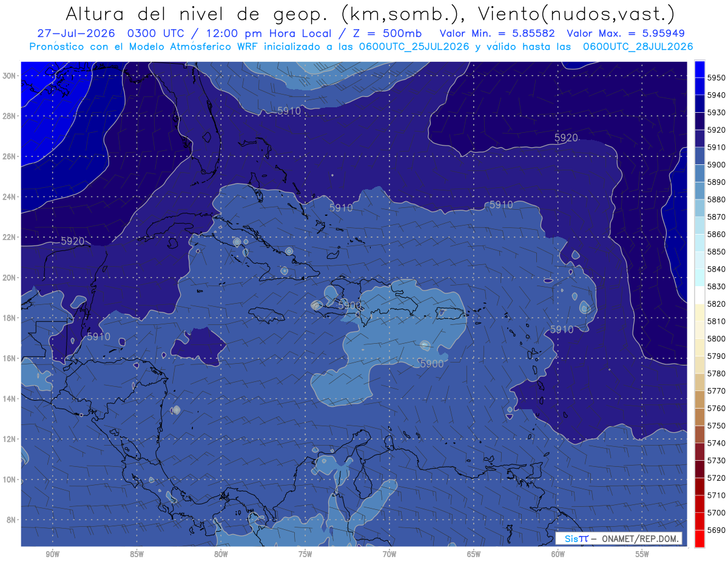Click the brightest blue swatch above 5950
The image size is (728, 562).
[699, 69]
